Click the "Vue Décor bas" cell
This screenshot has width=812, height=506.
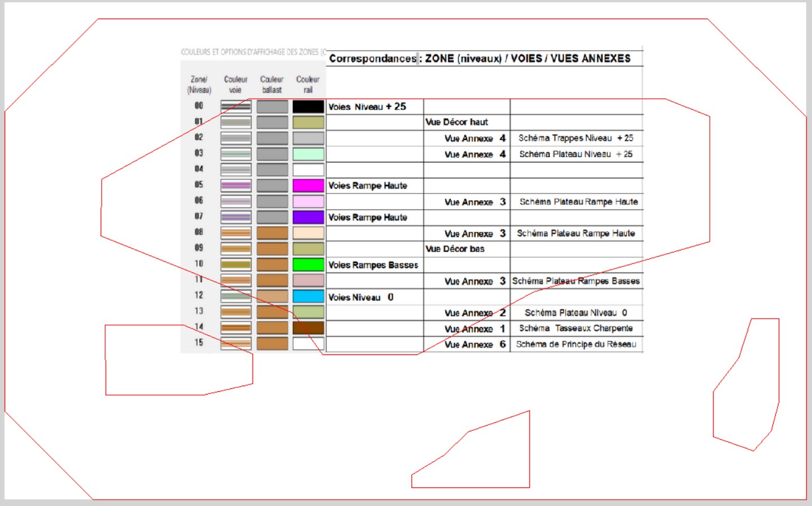[467, 249]
